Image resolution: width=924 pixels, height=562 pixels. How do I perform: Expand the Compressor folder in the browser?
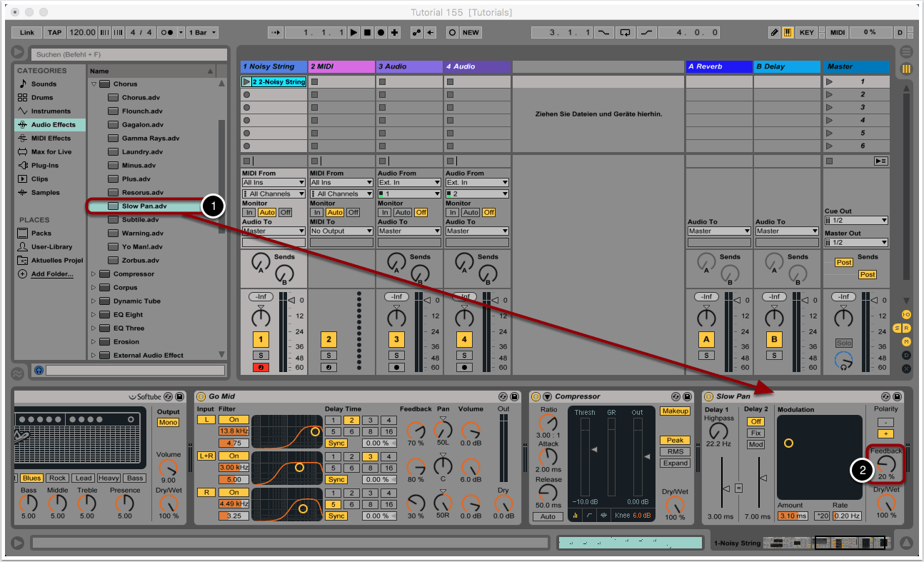tap(94, 274)
